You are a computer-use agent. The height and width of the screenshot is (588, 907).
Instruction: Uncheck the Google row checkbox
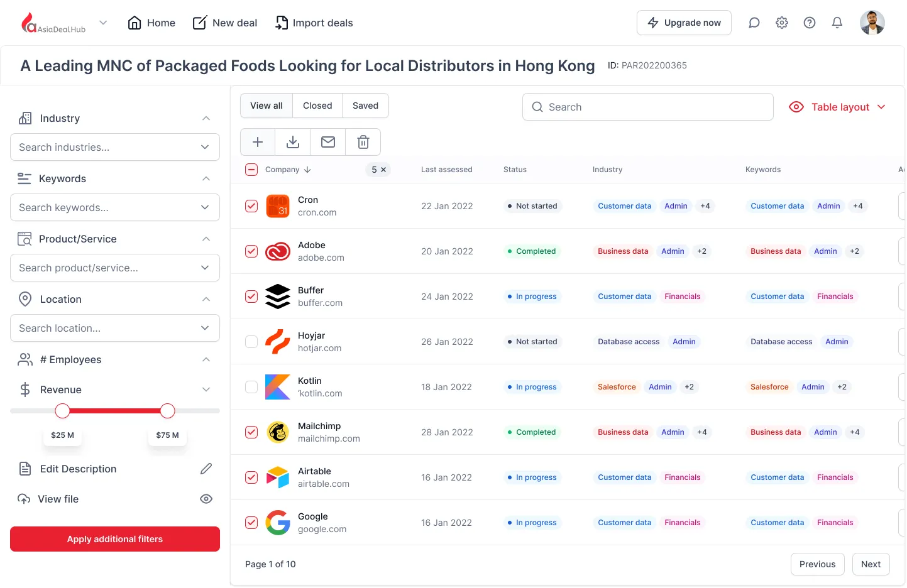(251, 523)
